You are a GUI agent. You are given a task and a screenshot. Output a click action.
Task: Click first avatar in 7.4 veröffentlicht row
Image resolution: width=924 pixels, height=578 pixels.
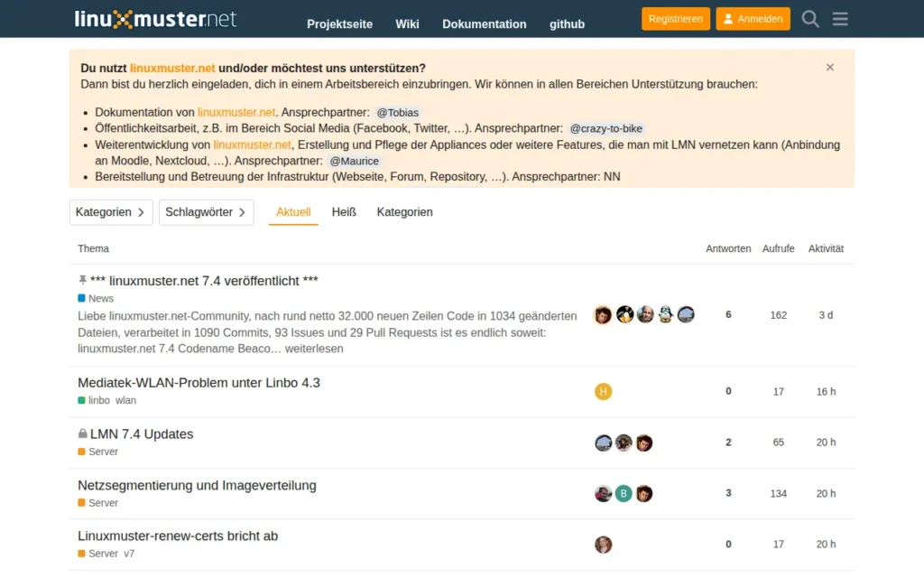coord(603,315)
